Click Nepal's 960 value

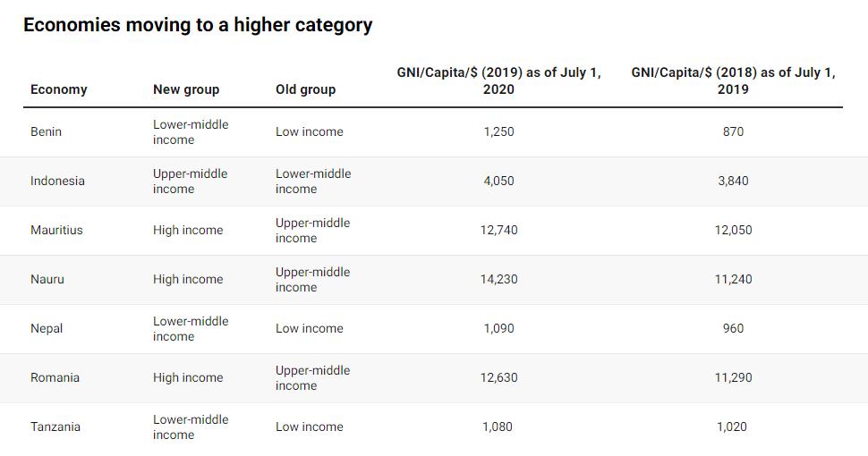click(x=733, y=329)
